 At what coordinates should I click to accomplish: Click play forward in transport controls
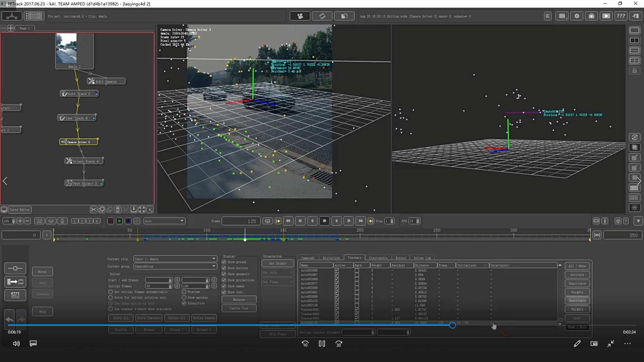coord(336,221)
